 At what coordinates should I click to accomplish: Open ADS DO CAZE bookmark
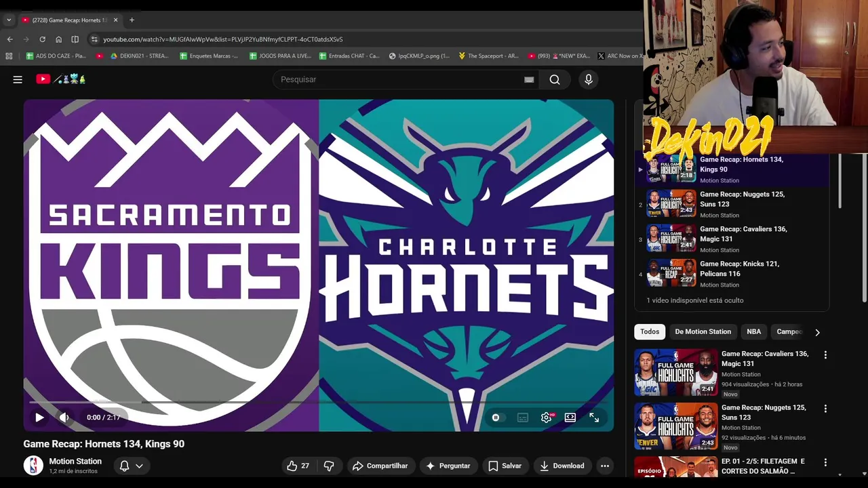pos(56,56)
